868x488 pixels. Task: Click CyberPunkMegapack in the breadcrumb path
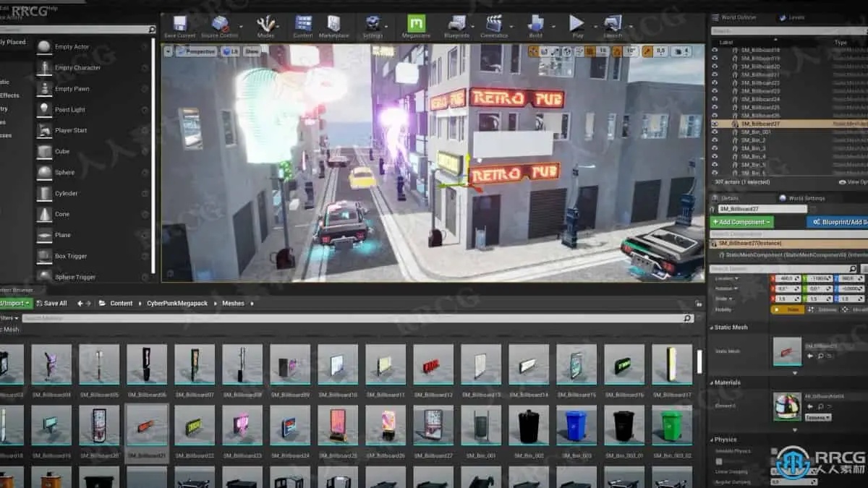tap(174, 304)
